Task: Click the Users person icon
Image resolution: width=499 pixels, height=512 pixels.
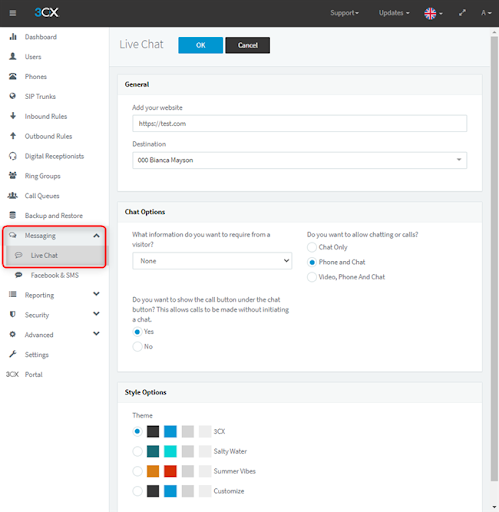Action: point(13,56)
